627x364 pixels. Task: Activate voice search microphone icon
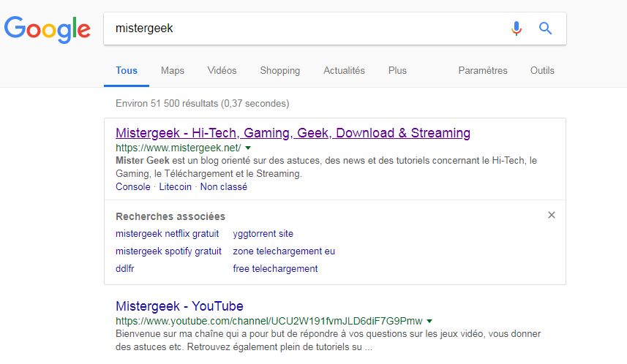pos(517,29)
